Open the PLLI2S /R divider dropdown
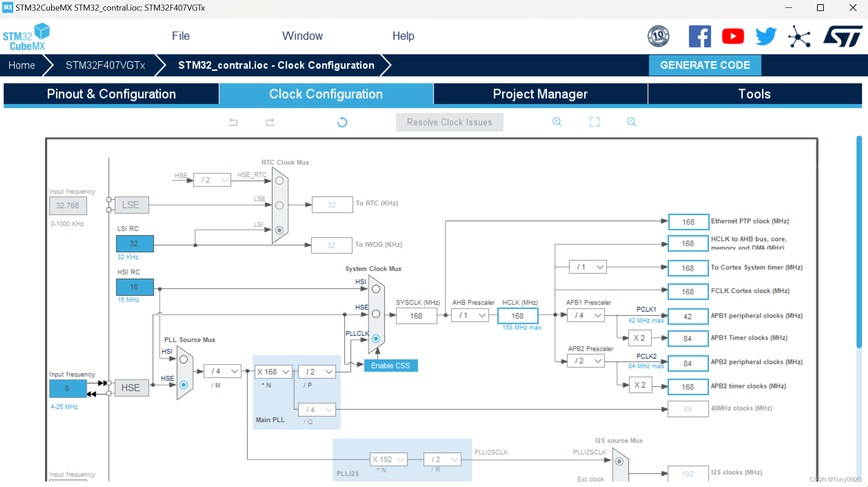The width and height of the screenshot is (868, 487). [x=443, y=459]
